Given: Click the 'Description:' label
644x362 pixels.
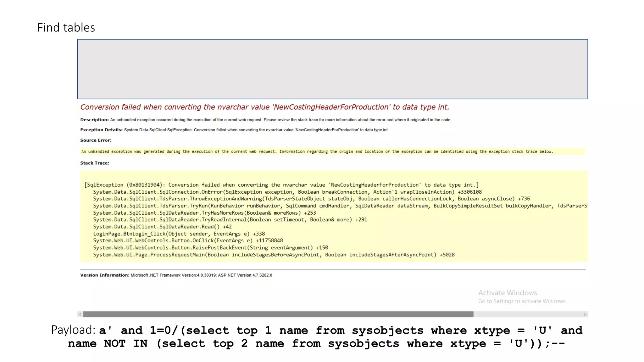Looking at the screenshot, I should [94, 120].
